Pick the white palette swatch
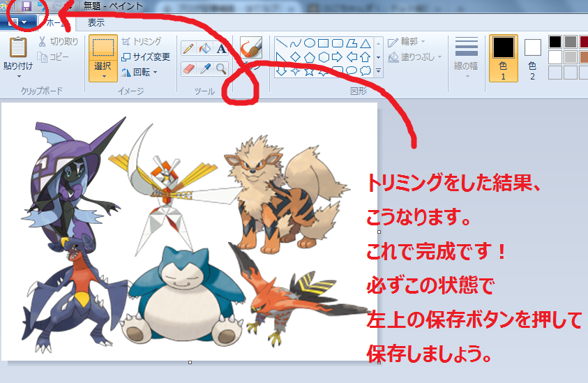 (555, 57)
